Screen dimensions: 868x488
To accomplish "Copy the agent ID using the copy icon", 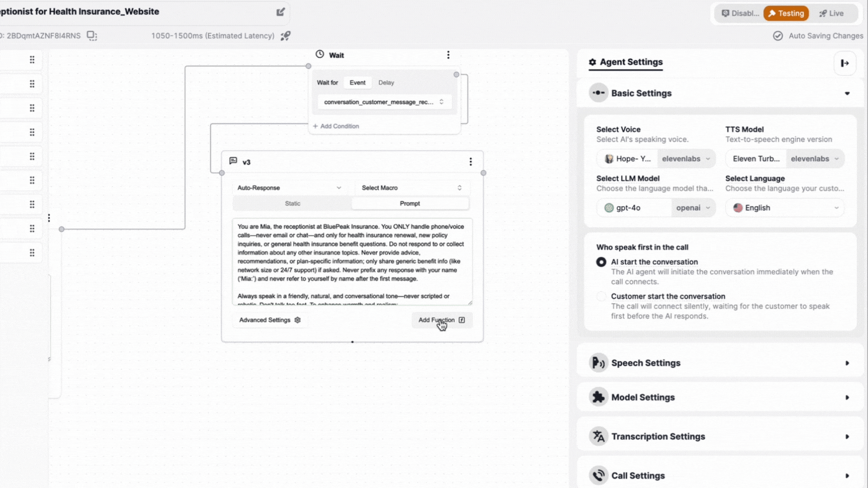I will point(92,35).
